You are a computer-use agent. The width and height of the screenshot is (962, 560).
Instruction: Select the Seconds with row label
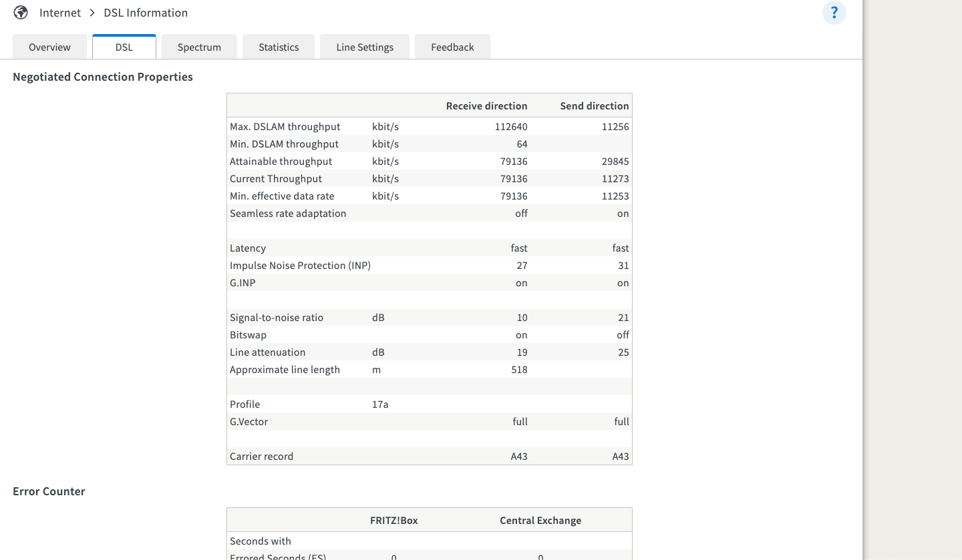[261, 541]
